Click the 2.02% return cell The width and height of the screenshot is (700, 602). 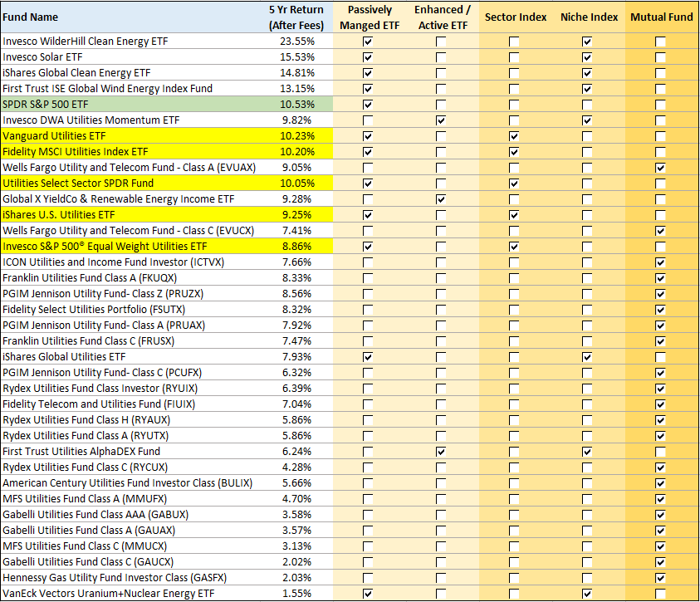click(x=297, y=562)
